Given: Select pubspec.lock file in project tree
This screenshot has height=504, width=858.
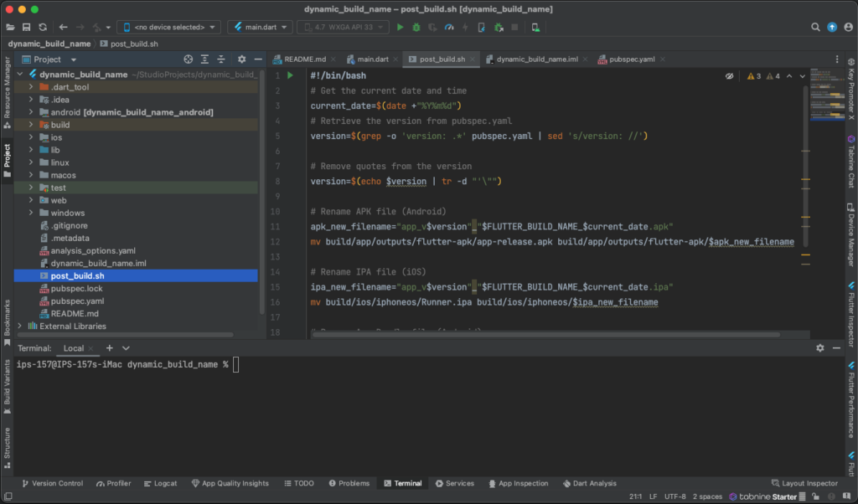Looking at the screenshot, I should point(76,288).
